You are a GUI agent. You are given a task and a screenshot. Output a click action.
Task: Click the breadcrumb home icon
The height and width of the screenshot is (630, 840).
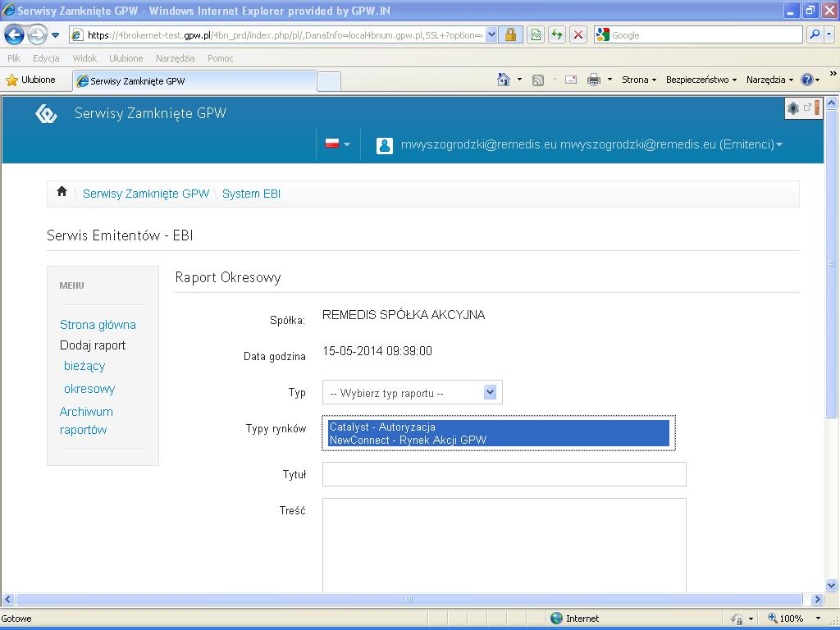[x=62, y=191]
